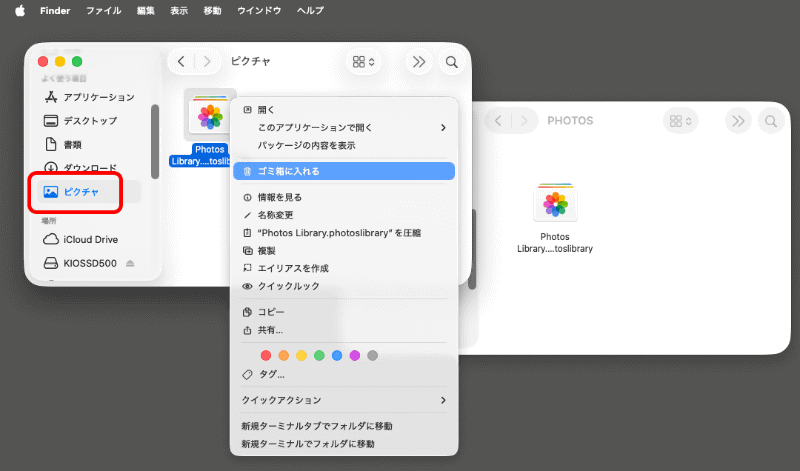Viewport: 800px width, 471px height.
Task: Choose 新規ターミナルタブでフォルダに移動
Action: pyautogui.click(x=344, y=426)
